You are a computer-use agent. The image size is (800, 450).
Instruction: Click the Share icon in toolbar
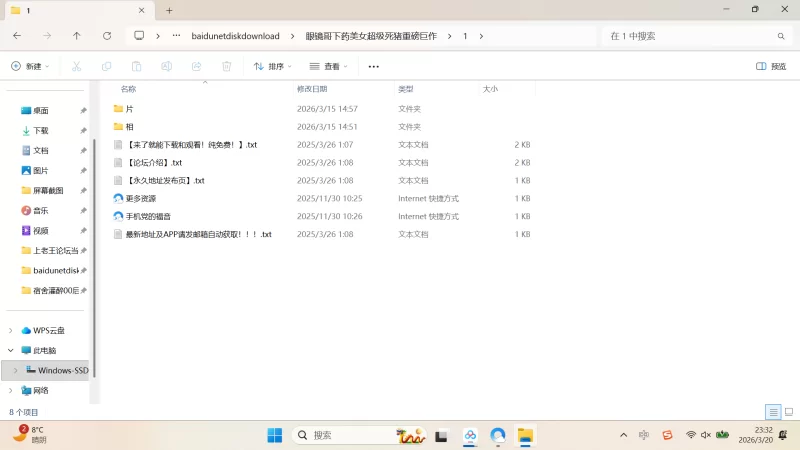pos(197,66)
